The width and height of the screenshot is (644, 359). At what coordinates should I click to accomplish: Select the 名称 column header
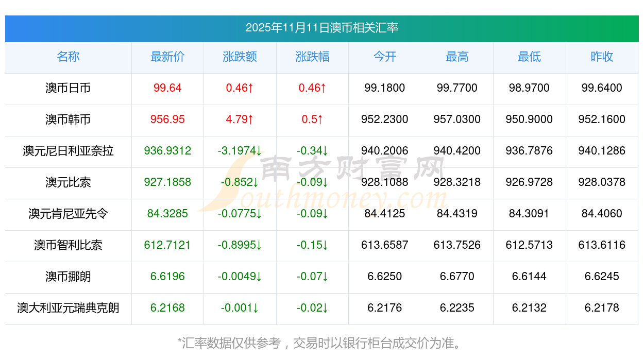click(68, 57)
